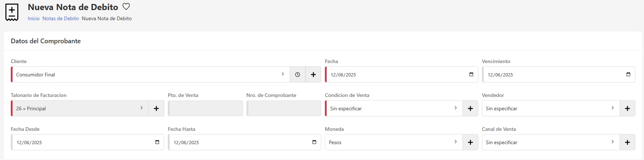Expand the Canal de Venta dropdown

[x=550, y=142]
